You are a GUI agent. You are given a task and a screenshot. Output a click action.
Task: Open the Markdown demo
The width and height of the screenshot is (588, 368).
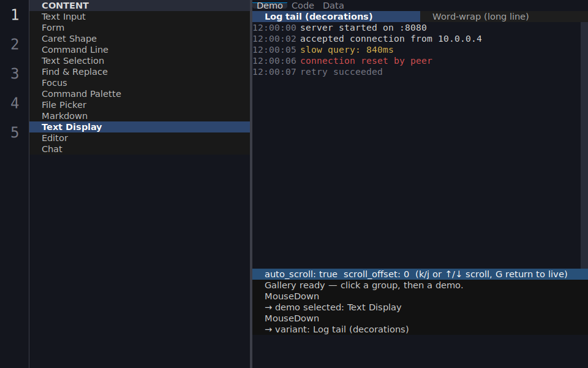coord(140,116)
